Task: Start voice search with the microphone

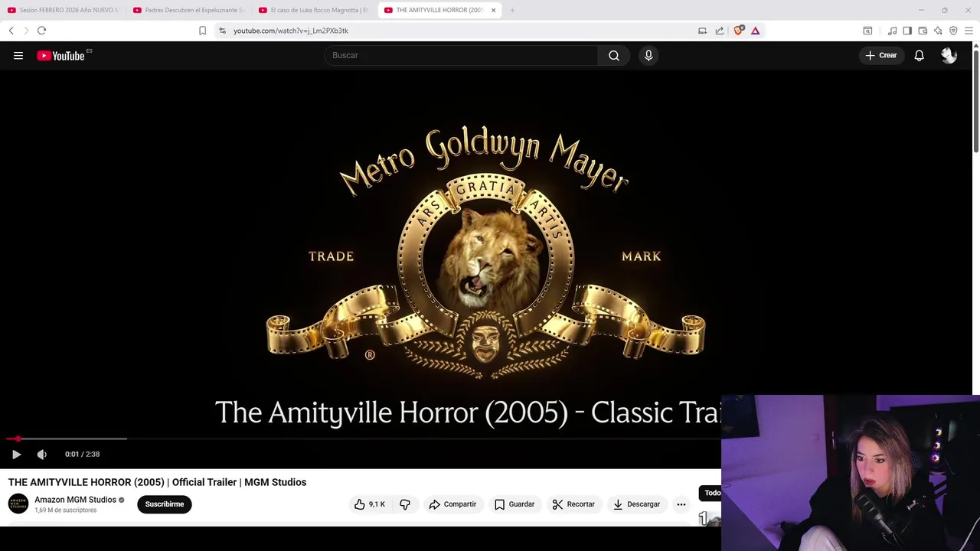Action: 648,55
